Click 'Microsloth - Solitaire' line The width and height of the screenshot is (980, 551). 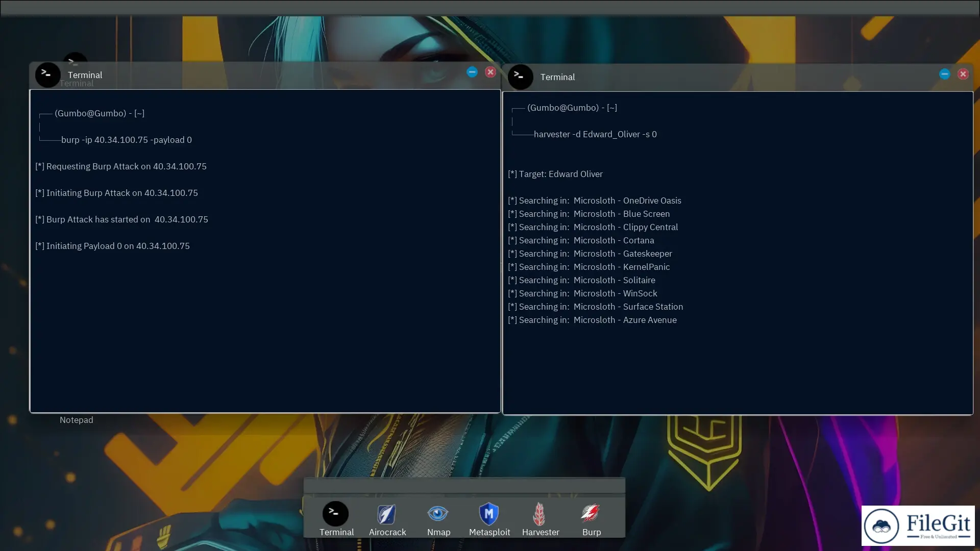(582, 280)
